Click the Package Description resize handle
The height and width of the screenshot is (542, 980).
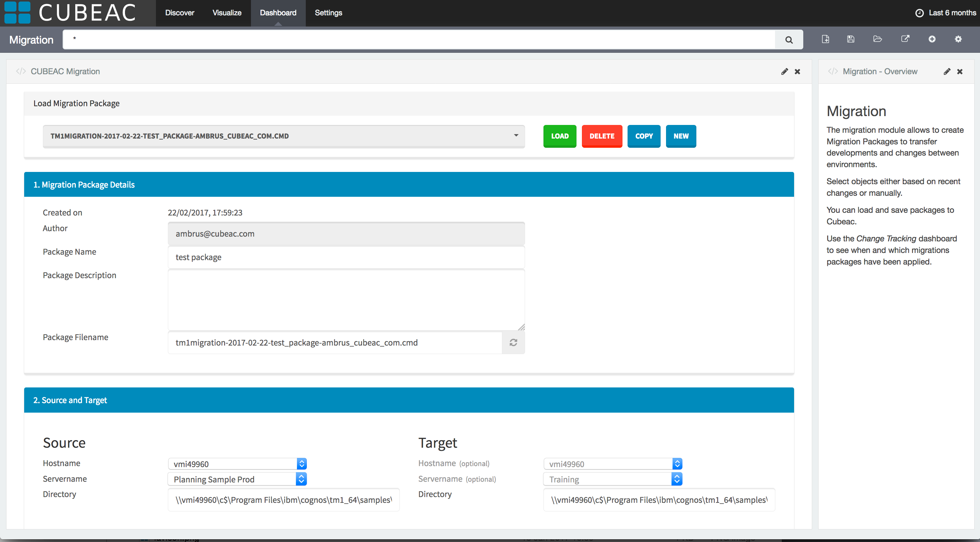(521, 327)
